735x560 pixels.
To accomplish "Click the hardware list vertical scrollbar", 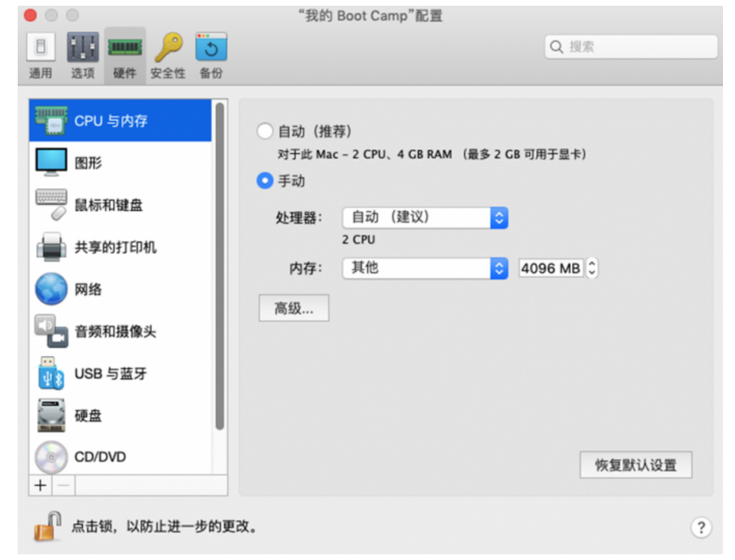I will coord(219,266).
